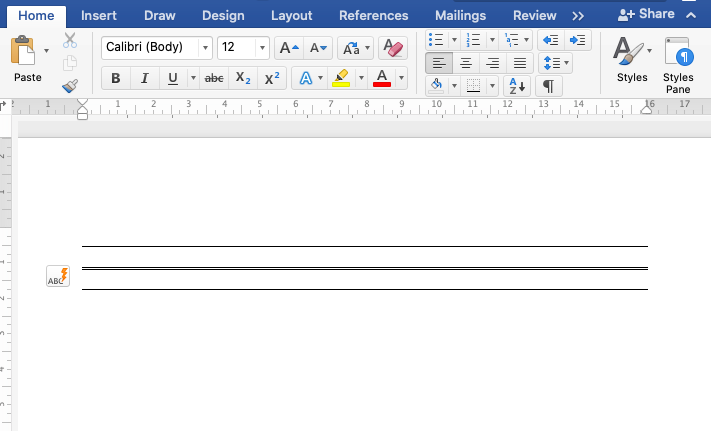Toggle Underline formatting
Screen dimensions: 711x431
pyautogui.click(x=173, y=78)
